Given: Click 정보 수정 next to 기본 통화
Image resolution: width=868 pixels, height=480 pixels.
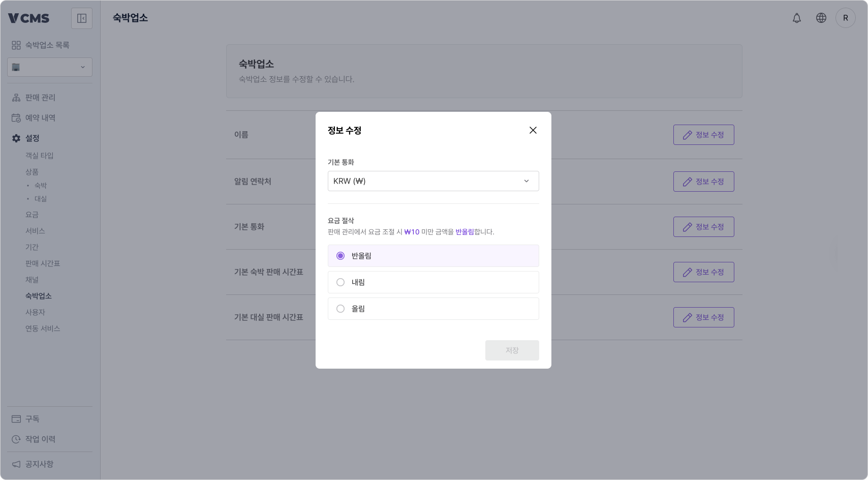Looking at the screenshot, I should (703, 226).
